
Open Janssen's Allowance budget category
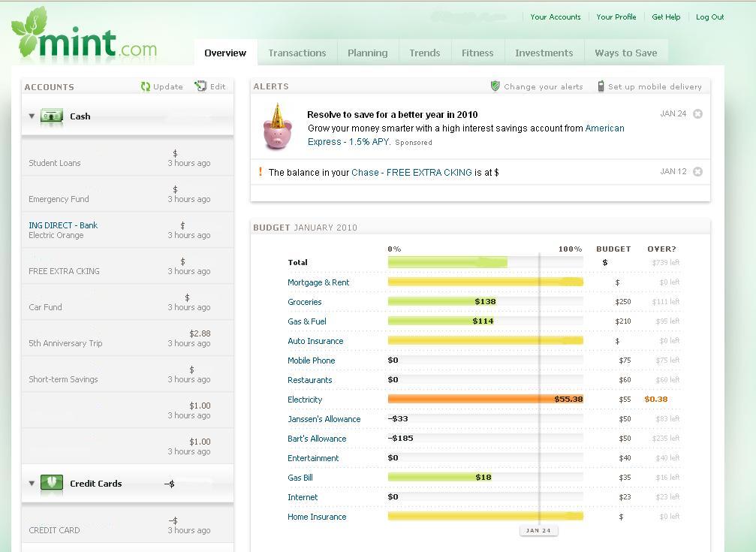[324, 419]
